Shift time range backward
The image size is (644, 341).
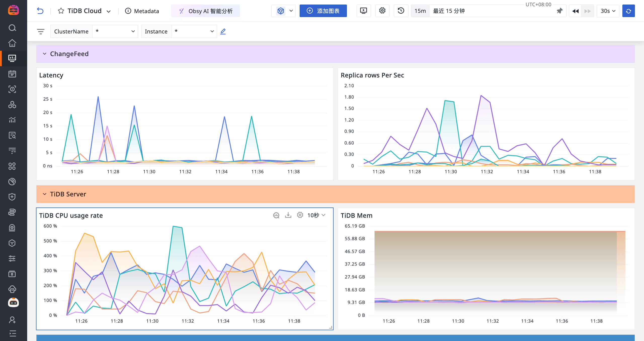(x=575, y=11)
